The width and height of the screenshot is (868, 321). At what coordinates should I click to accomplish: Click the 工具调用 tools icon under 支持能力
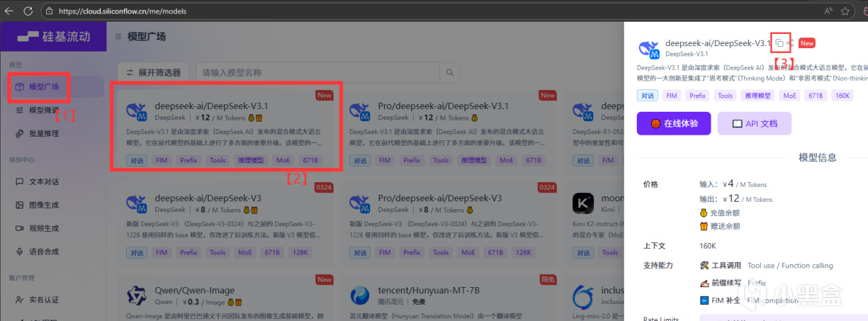click(704, 265)
